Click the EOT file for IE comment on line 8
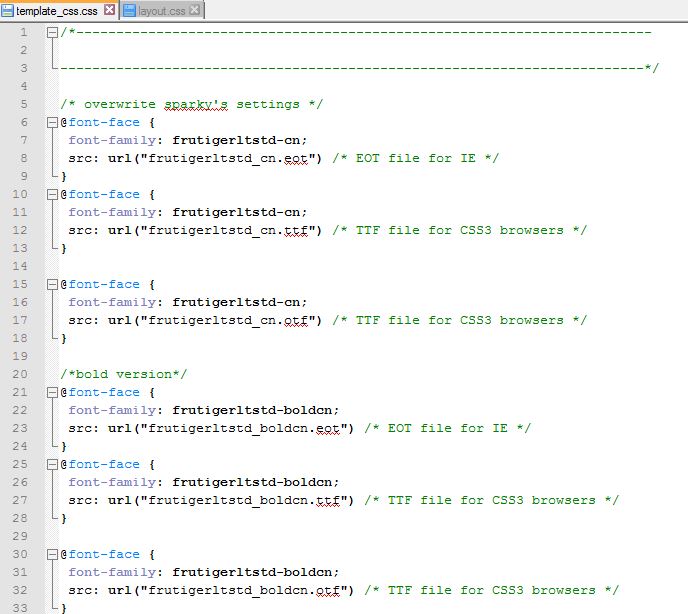Viewport: 688px width, 614px height. tap(416, 158)
